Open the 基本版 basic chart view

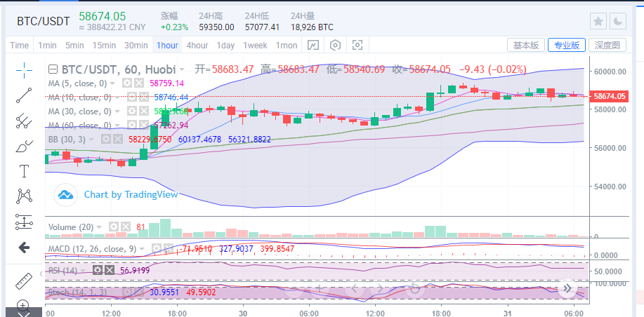526,45
